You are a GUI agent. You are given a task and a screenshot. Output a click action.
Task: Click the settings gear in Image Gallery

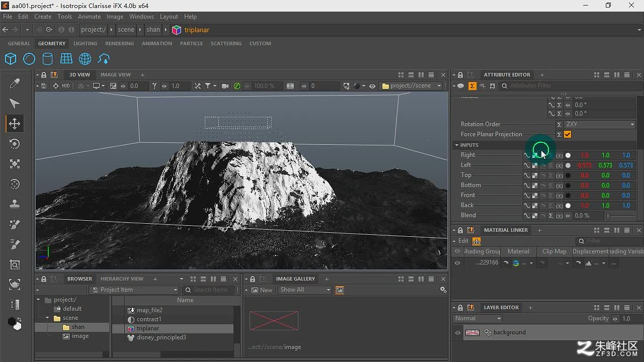[x=443, y=290]
